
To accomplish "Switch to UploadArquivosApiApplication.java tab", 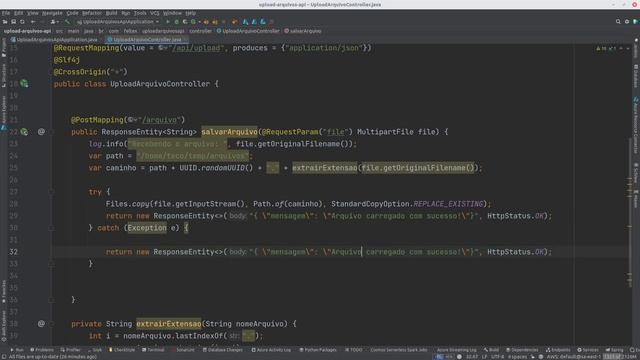I will 54,40.
